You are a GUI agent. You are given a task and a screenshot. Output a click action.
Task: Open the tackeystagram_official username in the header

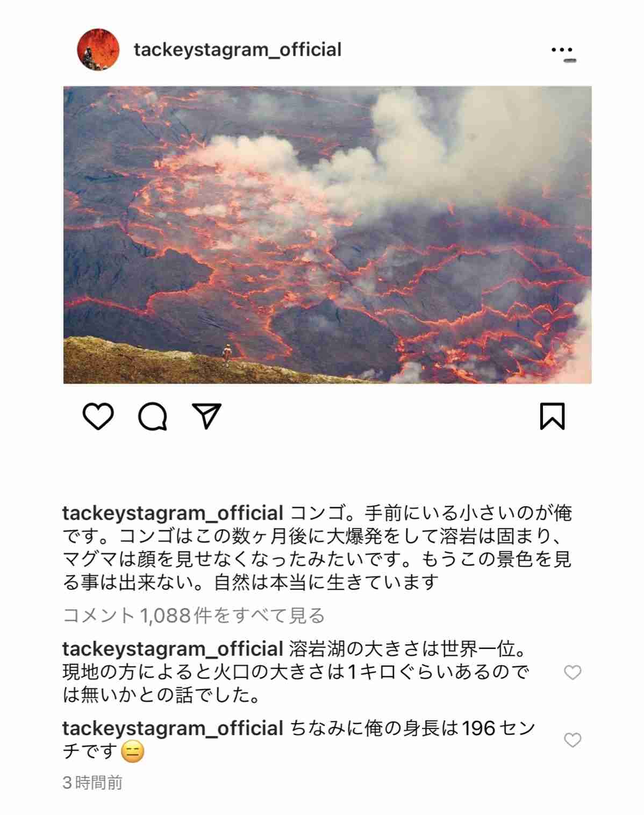(238, 49)
